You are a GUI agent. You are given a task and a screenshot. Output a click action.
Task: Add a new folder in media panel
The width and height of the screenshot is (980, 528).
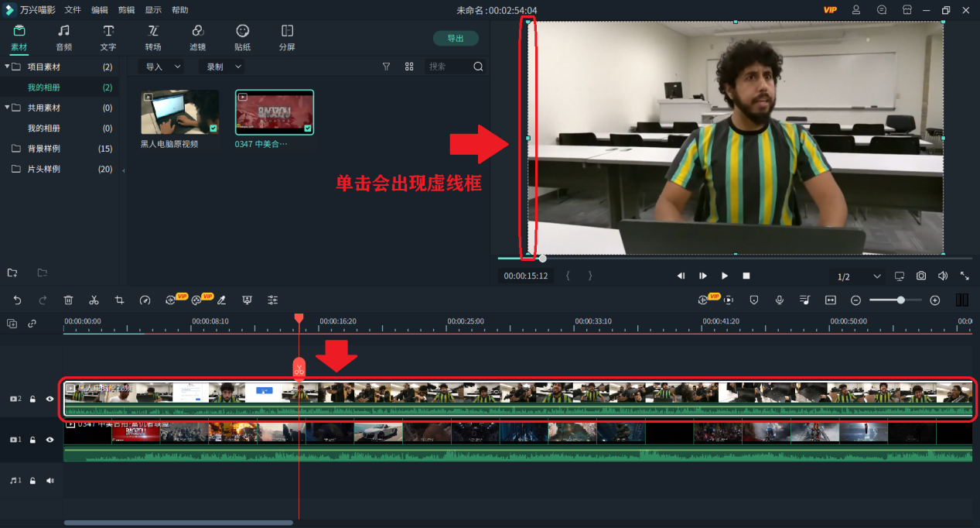click(12, 273)
